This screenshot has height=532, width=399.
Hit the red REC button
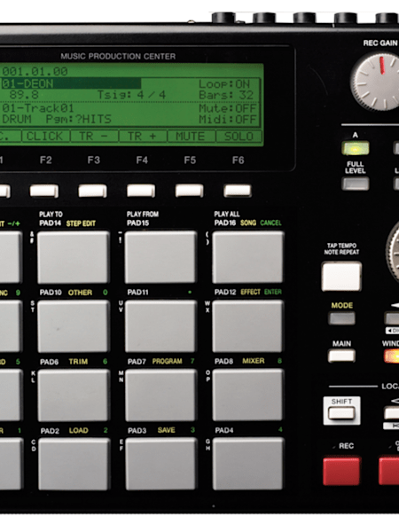(x=341, y=471)
